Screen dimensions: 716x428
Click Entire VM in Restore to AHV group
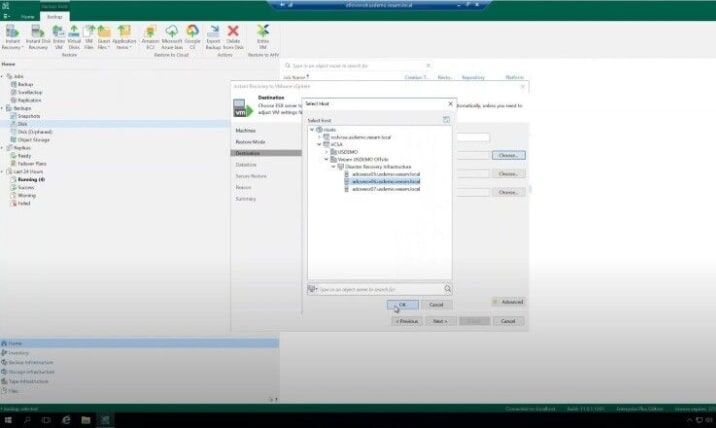(263, 37)
